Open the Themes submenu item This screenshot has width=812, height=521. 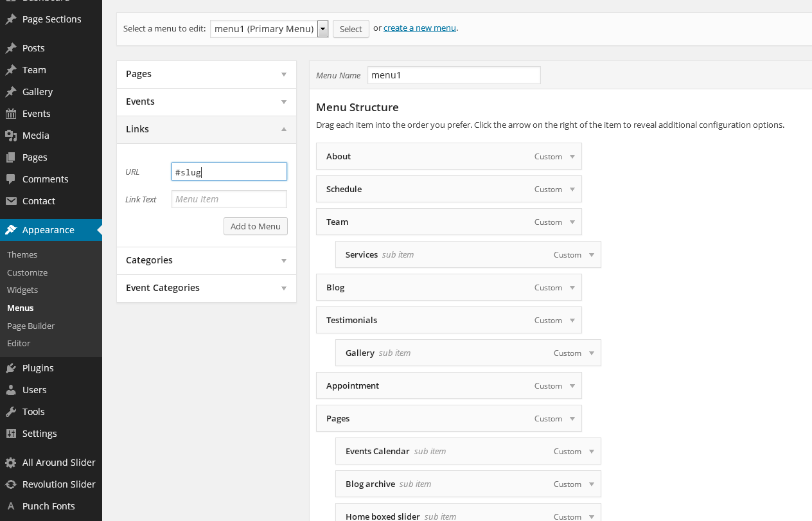22,255
